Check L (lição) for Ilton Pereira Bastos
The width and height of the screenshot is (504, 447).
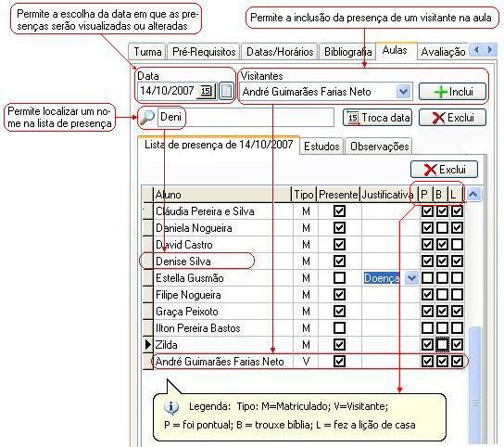[457, 328]
